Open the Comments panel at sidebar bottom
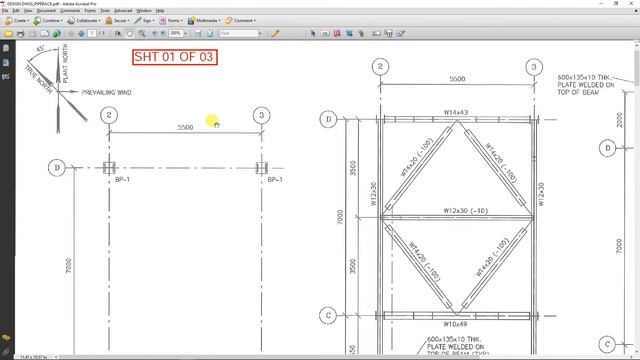 pos(6,338)
